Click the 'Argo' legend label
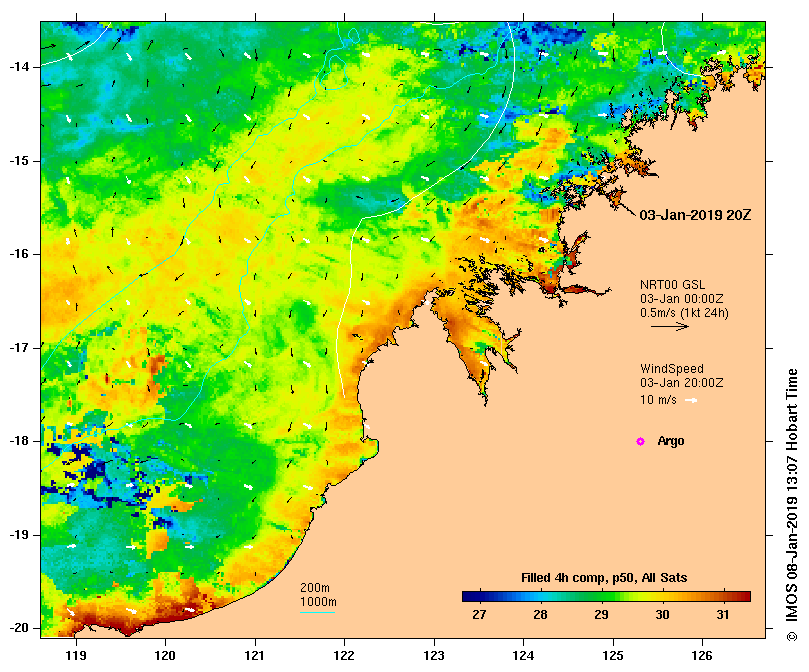Viewport: 809px width, 672px height. tap(671, 441)
